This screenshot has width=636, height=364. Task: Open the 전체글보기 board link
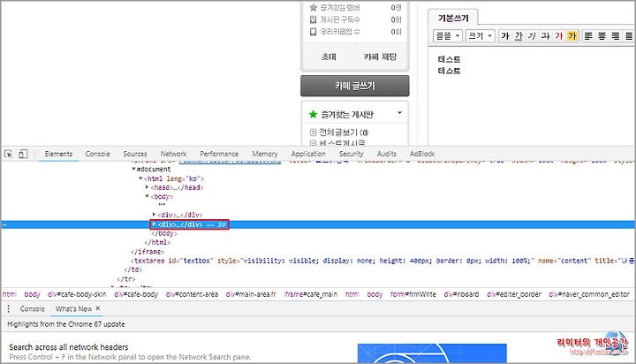343,133
